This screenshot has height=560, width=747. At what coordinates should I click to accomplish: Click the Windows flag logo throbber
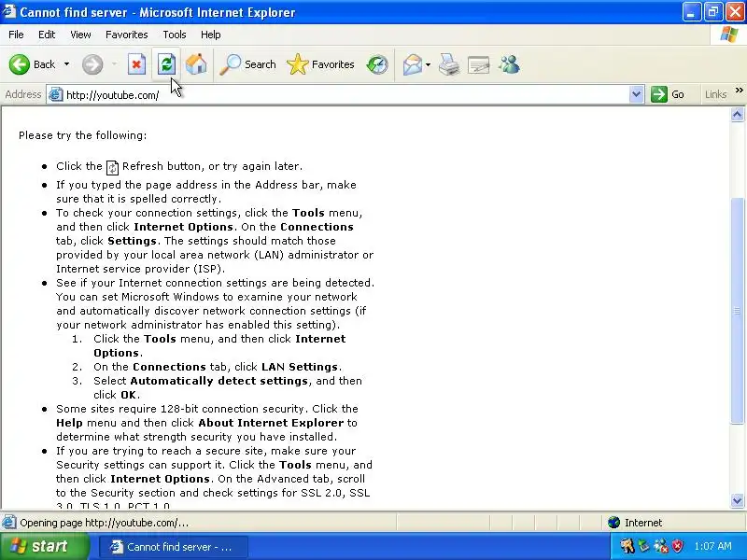pos(728,35)
